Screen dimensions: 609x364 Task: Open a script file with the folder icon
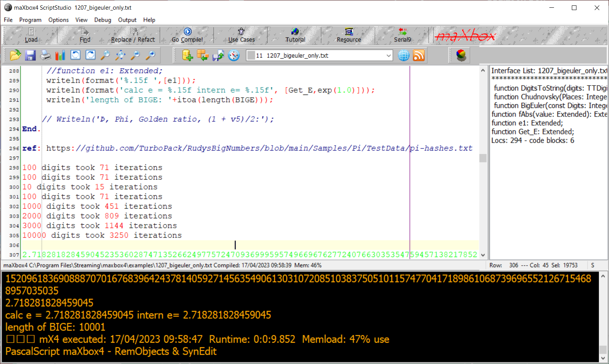click(15, 55)
